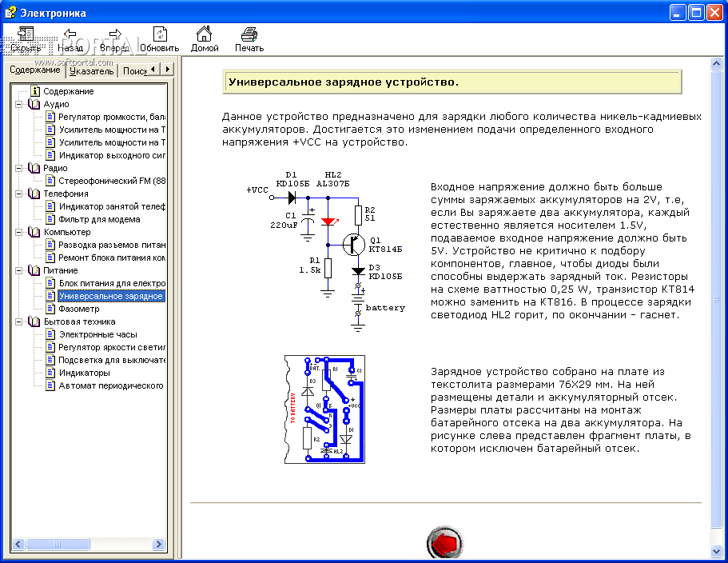This screenshot has height=563, width=728.
Task: Click the page icon beside Фазометр
Action: pos(50,309)
